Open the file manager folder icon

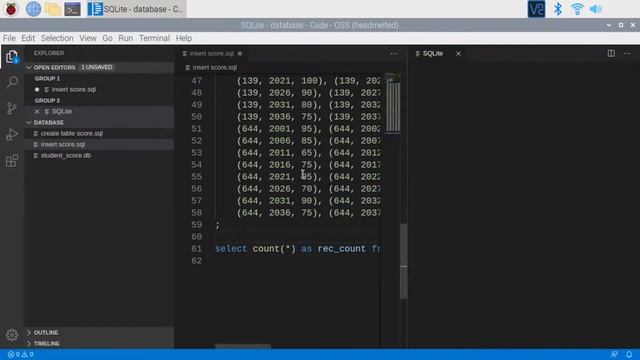pyautogui.click(x=53, y=9)
